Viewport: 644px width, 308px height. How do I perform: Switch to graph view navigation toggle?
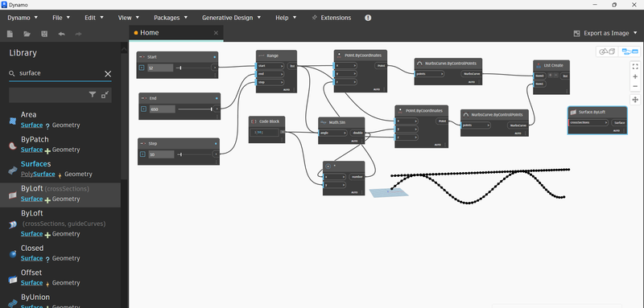pos(630,51)
